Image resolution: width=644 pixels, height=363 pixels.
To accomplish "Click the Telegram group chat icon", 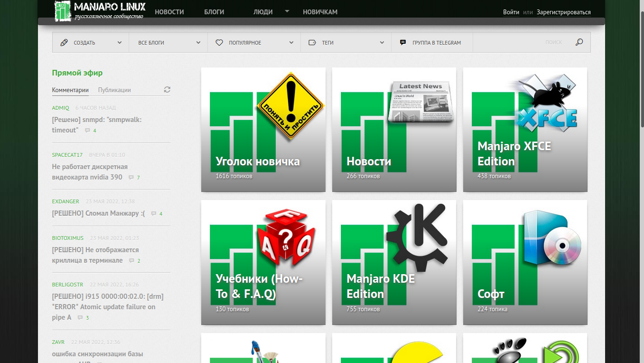I will click(403, 42).
